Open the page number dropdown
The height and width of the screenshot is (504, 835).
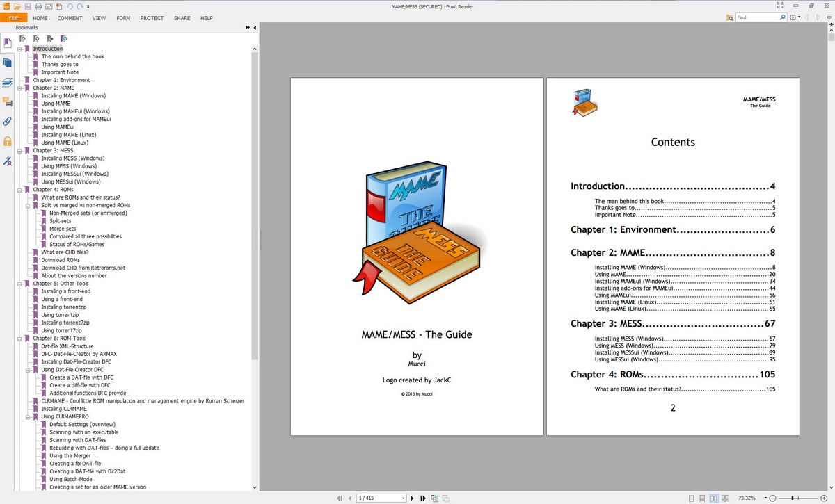404,498
